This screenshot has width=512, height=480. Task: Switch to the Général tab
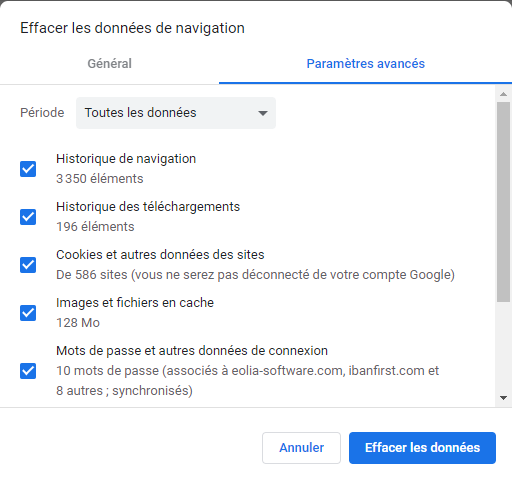click(x=109, y=64)
